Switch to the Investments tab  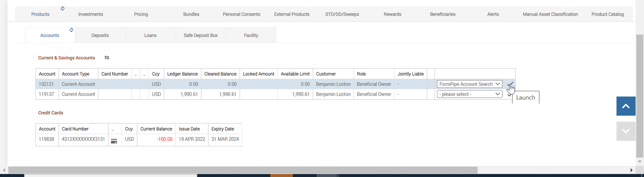tap(91, 14)
